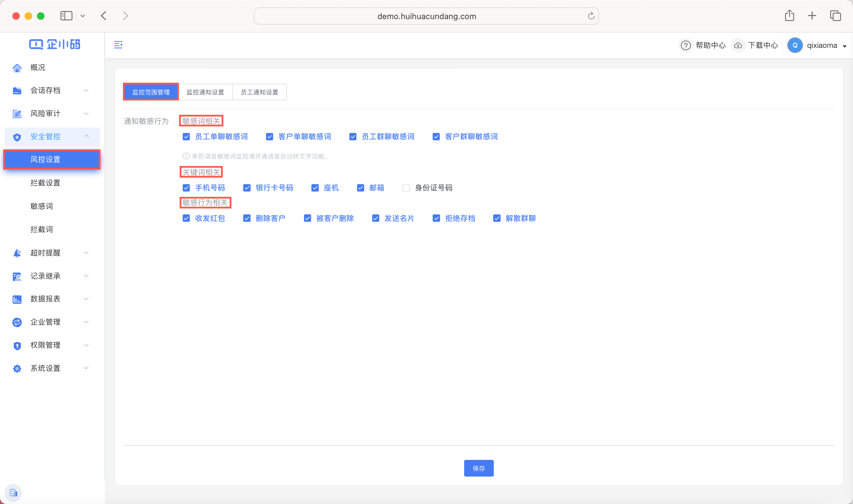This screenshot has width=853, height=504.
Task: Check 身份证号码 checkbox
Action: [406, 188]
